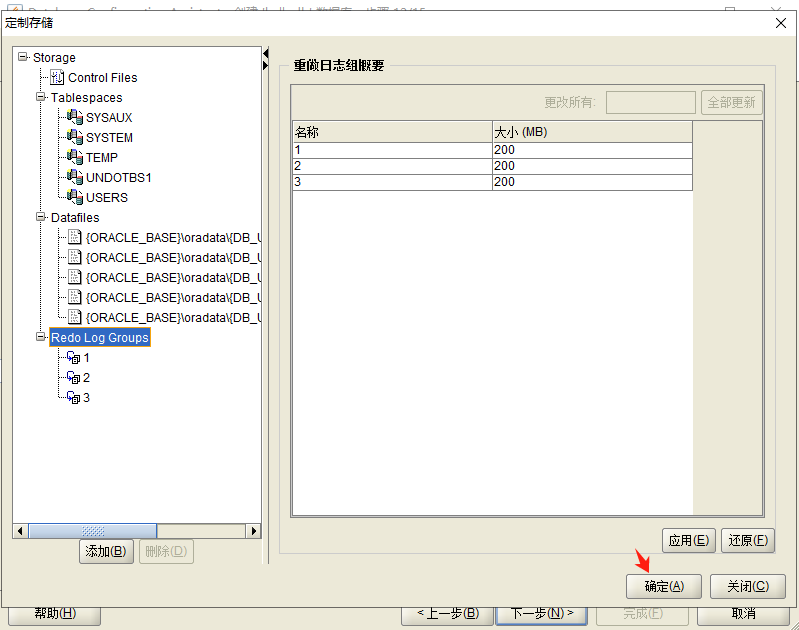Viewport: 799px width, 630px height.
Task: Click the SYSAUX tablespace icon
Action: 75,117
